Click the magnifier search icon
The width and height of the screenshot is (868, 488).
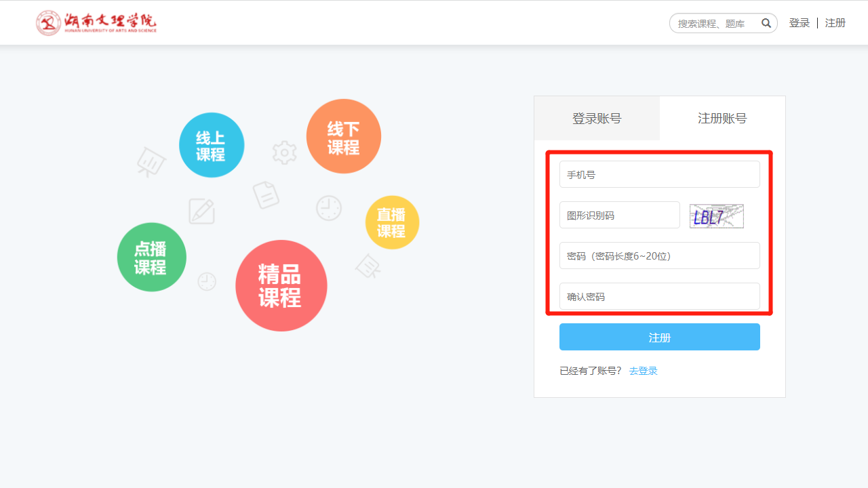[766, 23]
